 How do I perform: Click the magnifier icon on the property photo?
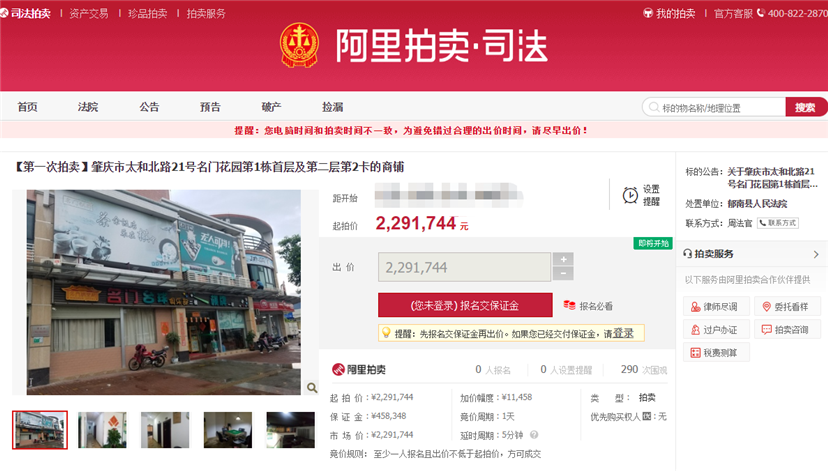[312, 388]
